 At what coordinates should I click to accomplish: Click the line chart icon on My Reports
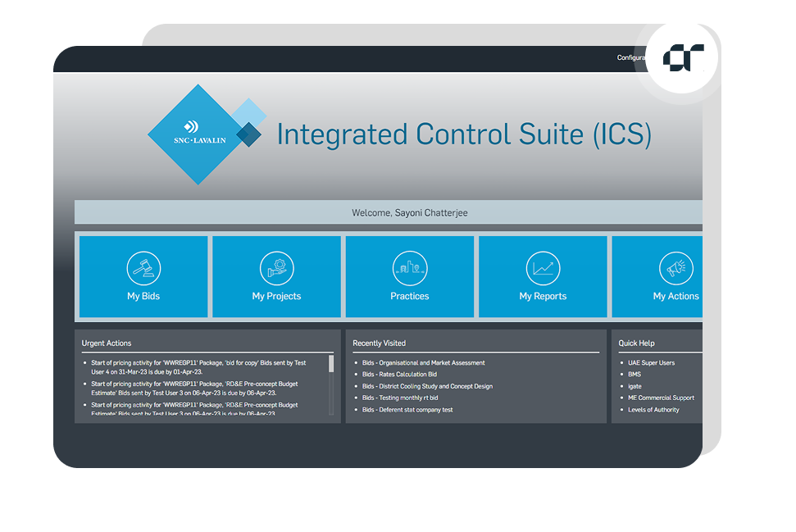click(542, 268)
